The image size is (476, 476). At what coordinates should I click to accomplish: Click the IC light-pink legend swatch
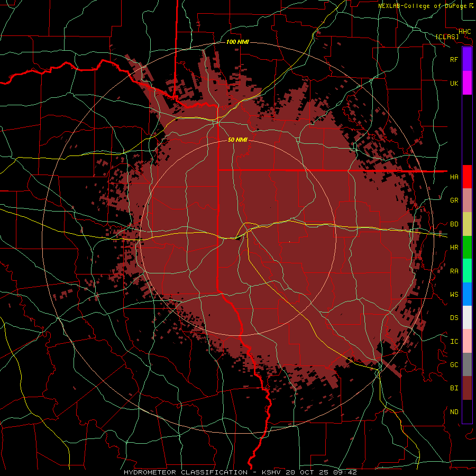pos(467,341)
